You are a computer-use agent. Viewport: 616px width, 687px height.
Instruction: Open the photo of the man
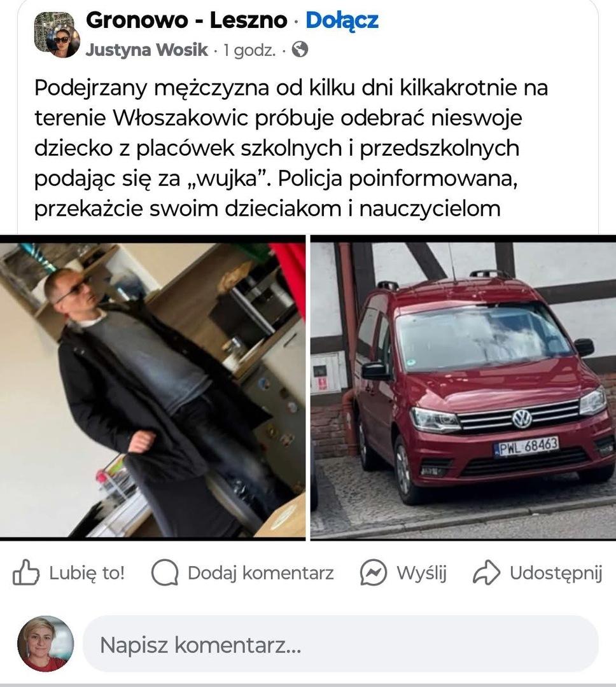click(153, 387)
